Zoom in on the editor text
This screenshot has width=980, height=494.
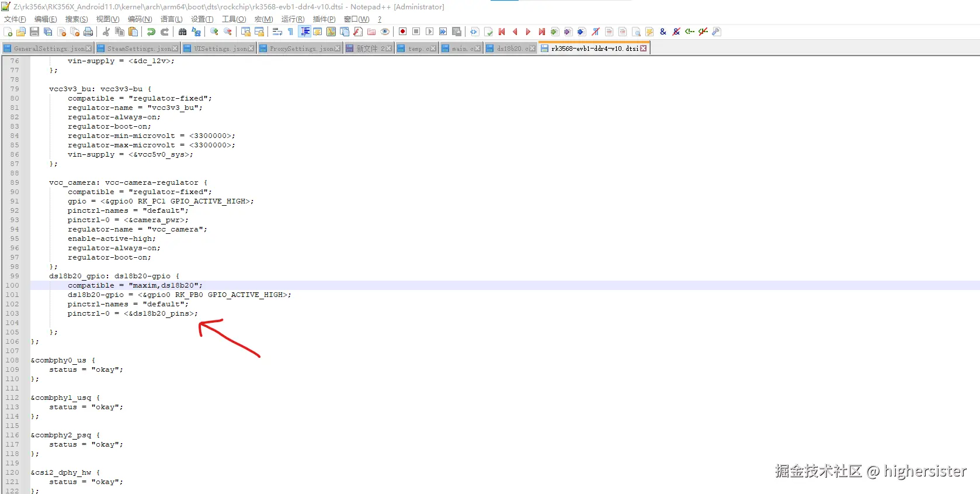(214, 32)
